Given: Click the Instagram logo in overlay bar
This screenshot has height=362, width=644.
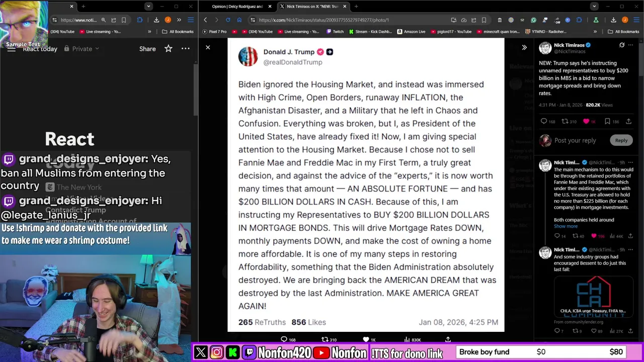Looking at the screenshot, I should (217, 352).
